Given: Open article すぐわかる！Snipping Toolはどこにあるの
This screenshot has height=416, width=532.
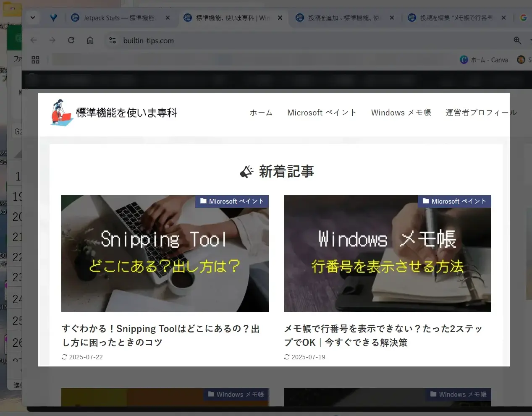Looking at the screenshot, I should point(160,335).
